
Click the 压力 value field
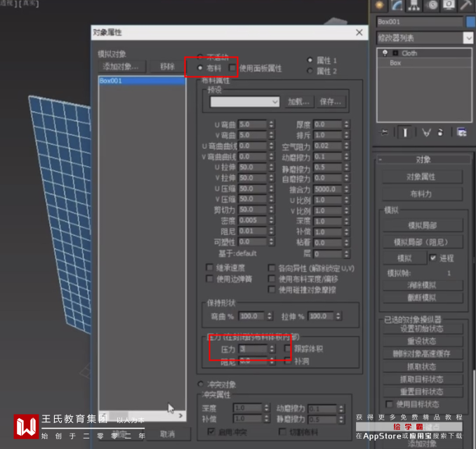tap(253, 349)
